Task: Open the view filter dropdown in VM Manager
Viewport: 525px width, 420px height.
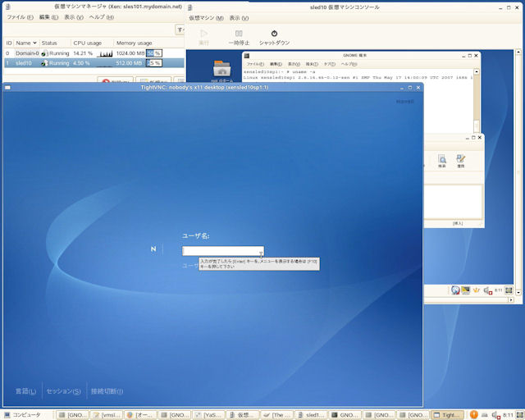Action: (x=180, y=30)
